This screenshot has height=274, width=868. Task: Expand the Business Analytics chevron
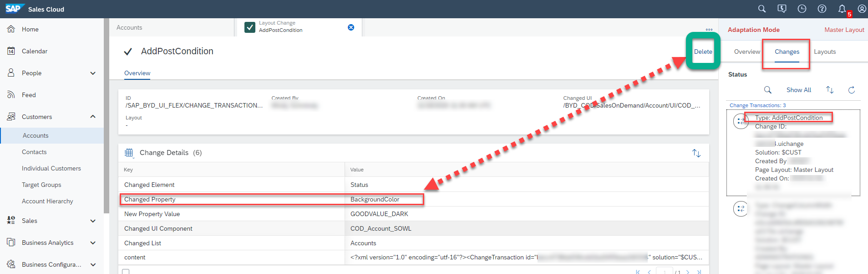tap(93, 243)
